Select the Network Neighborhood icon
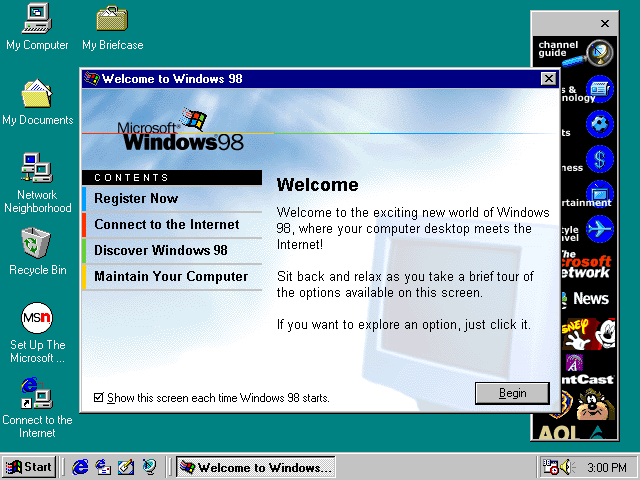The width and height of the screenshot is (640, 480). [x=37, y=168]
